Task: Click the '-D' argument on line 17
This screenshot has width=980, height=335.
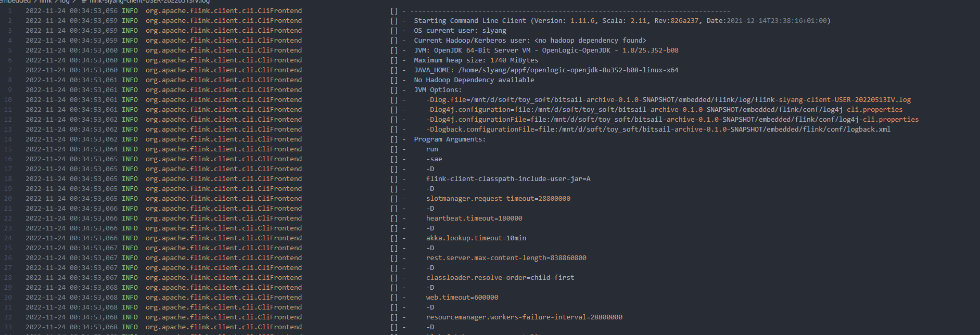Action: point(430,169)
